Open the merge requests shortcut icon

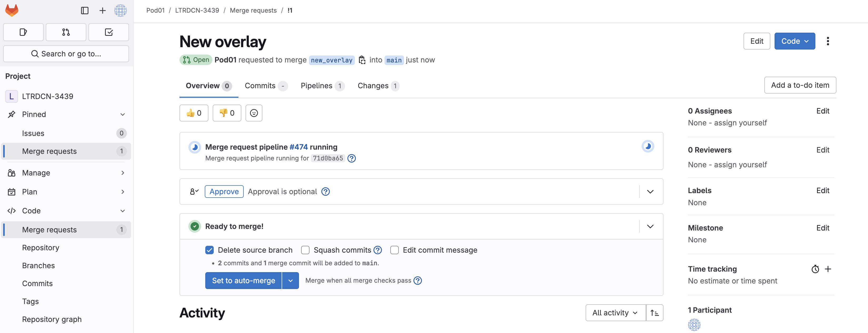click(66, 32)
